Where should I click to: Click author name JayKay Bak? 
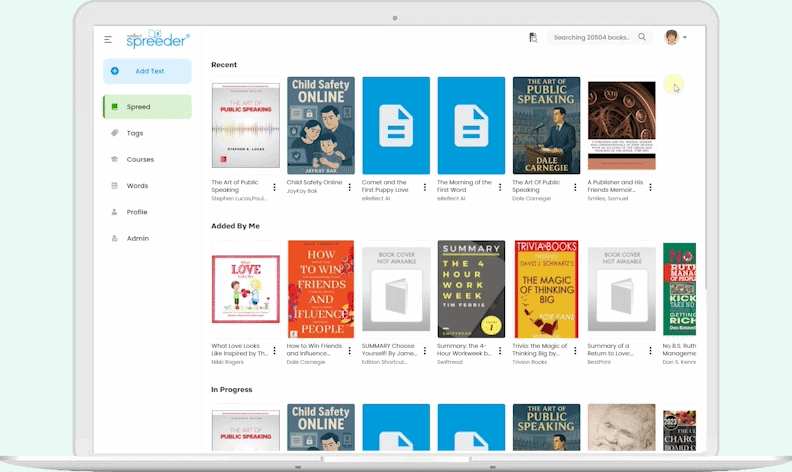click(302, 191)
